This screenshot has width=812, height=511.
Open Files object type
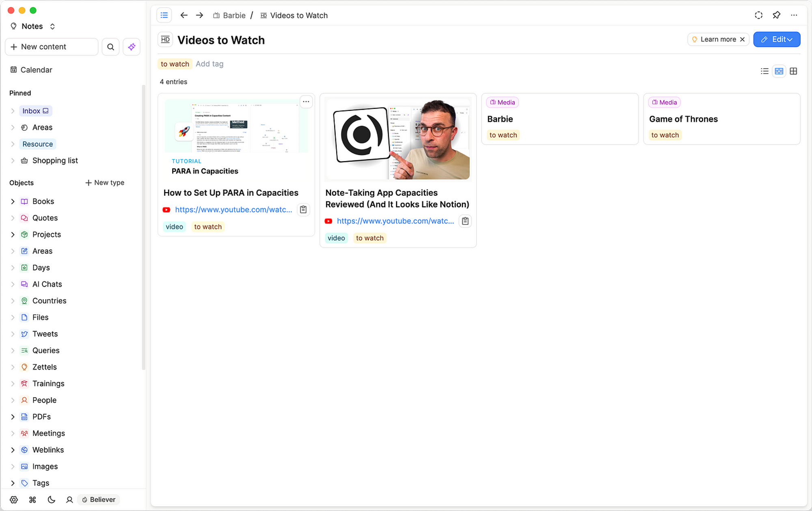coord(40,318)
